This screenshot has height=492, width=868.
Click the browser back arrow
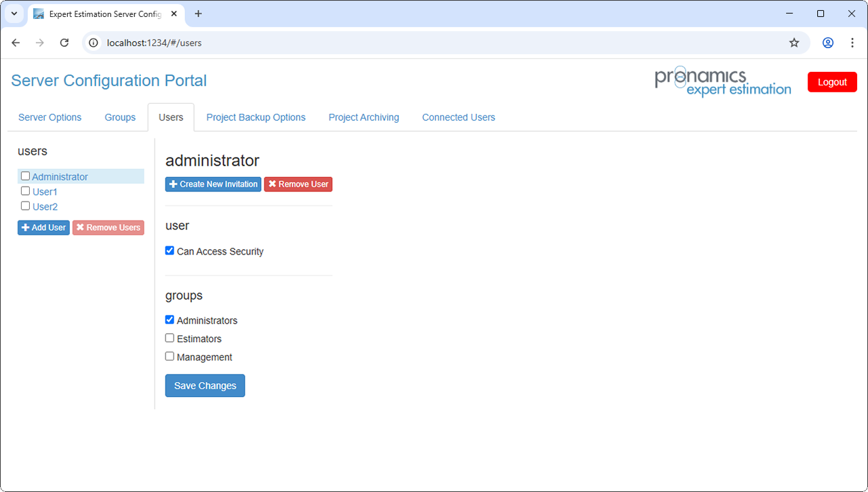(x=16, y=43)
